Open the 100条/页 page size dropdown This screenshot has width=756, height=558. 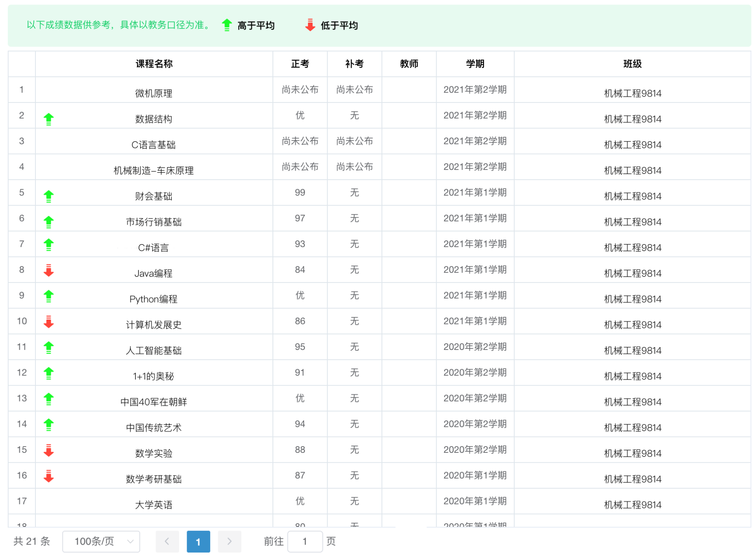coord(101,541)
